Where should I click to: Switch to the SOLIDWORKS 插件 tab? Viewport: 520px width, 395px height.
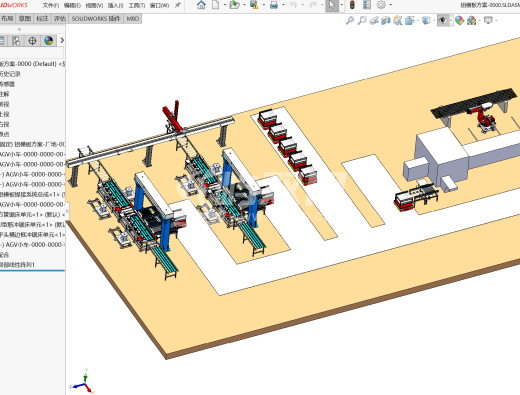coord(96,19)
